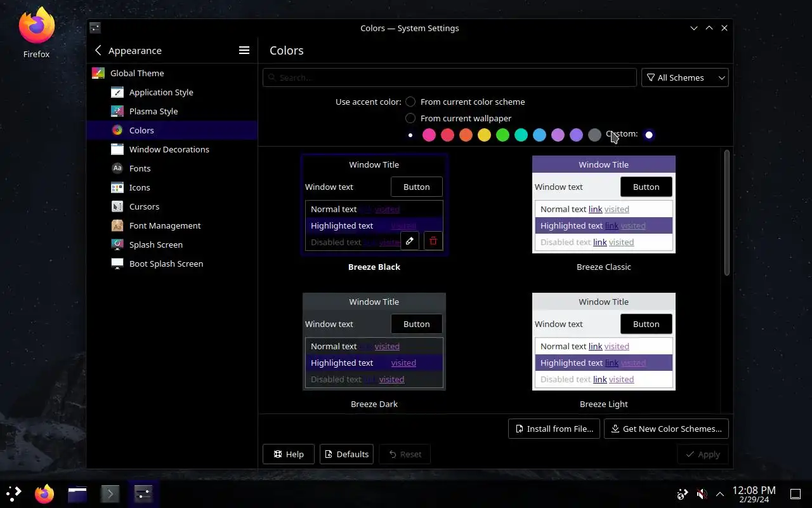Open the Icons page icon
812x508 pixels.
point(117,187)
